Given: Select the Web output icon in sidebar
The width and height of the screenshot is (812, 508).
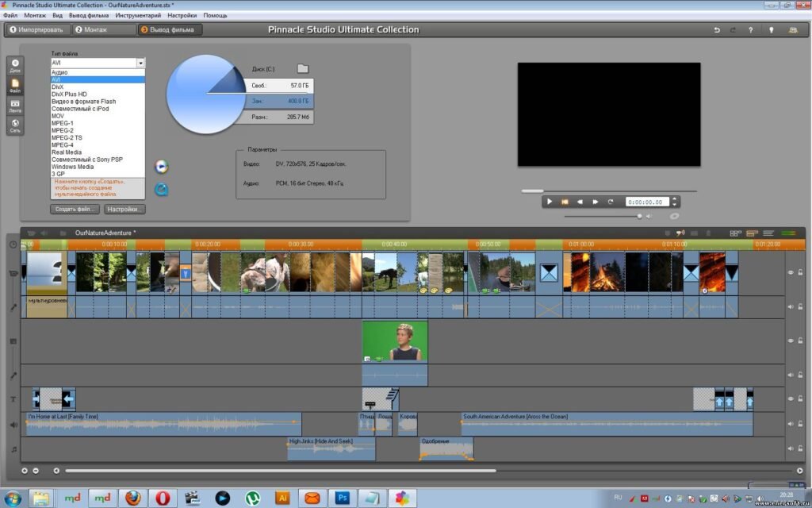Looking at the screenshot, I should click(15, 125).
